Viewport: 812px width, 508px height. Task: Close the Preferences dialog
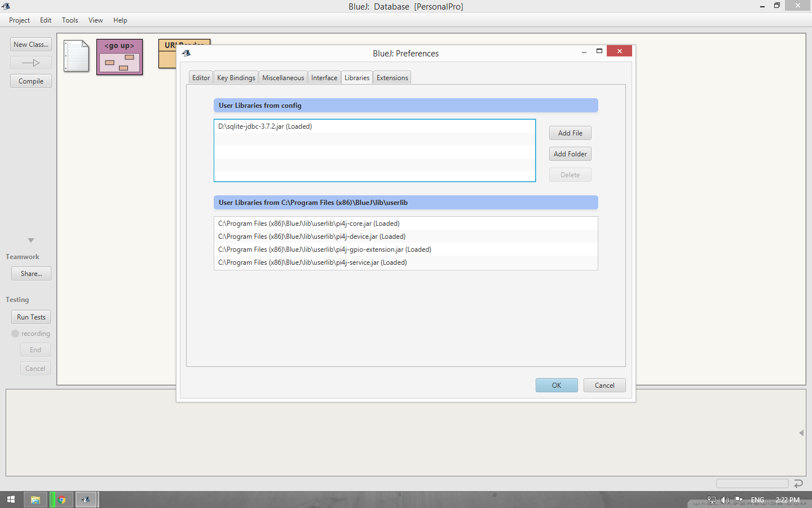(619, 51)
